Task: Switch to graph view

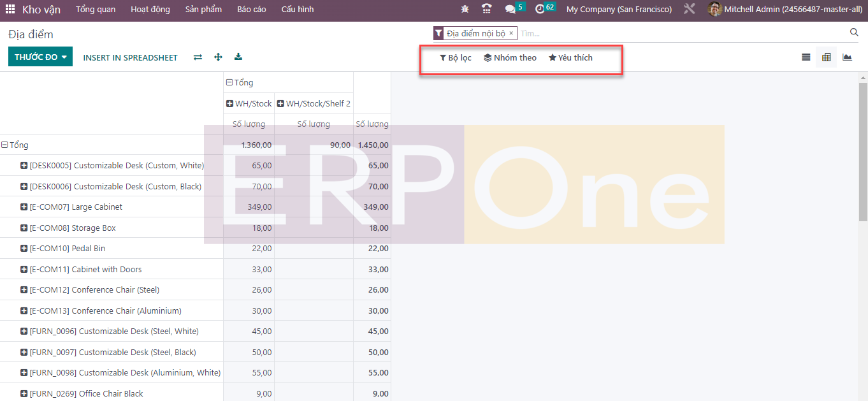Action: pos(847,57)
